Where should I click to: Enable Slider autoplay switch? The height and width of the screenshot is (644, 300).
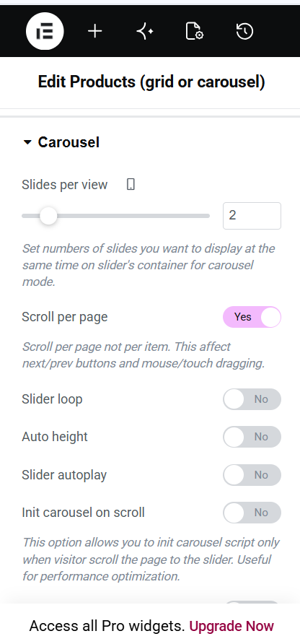point(252,475)
